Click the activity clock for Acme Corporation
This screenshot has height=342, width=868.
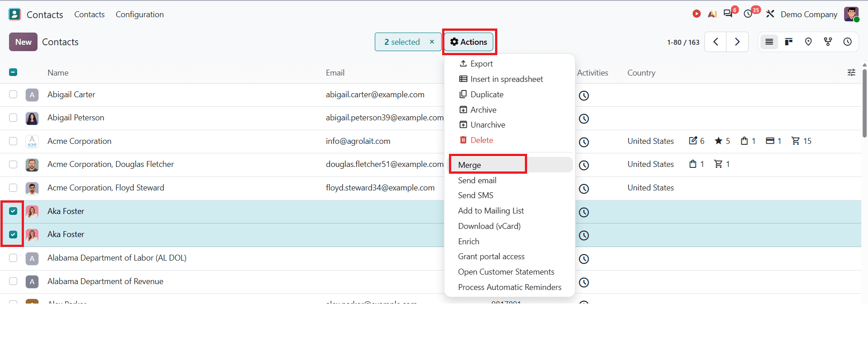point(584,142)
